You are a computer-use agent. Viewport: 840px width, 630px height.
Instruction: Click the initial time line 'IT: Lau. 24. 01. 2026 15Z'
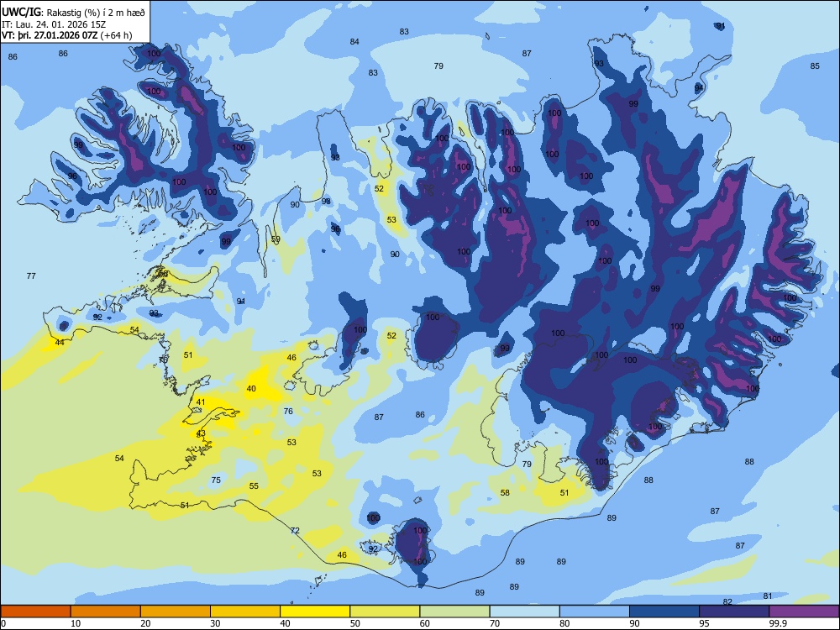coord(54,24)
